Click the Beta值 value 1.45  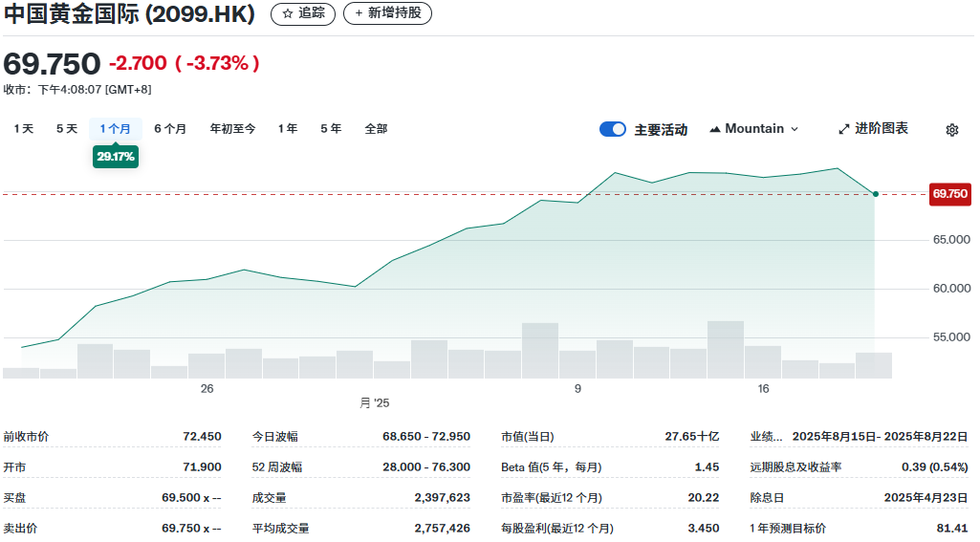tap(707, 467)
